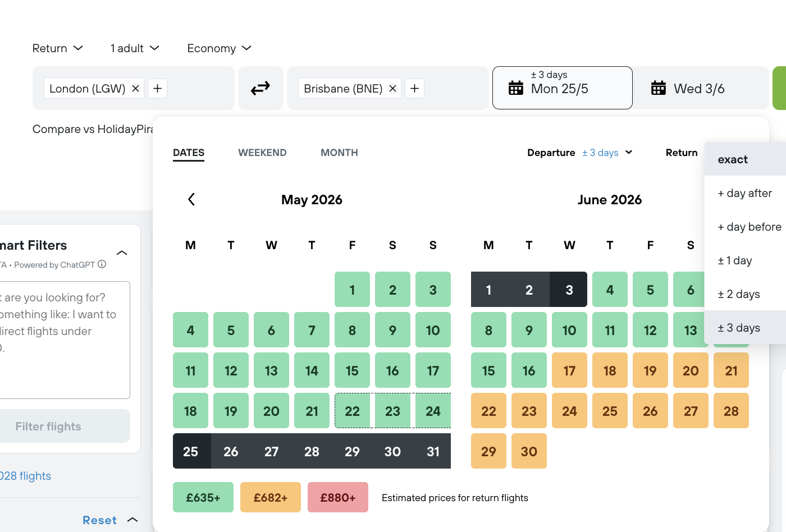
Task: Switch to the WEEKEND tab
Action: click(x=262, y=153)
